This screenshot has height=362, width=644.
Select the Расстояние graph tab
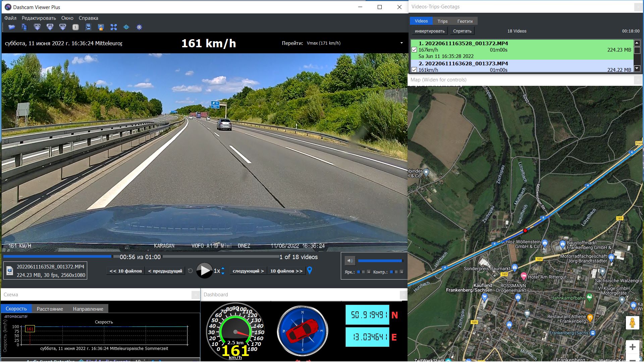(x=50, y=309)
